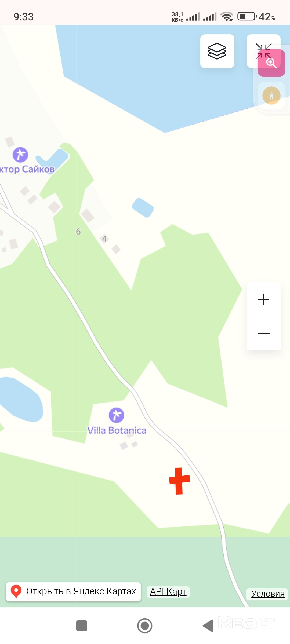Tap the Android recent apps square

(x=82, y=625)
